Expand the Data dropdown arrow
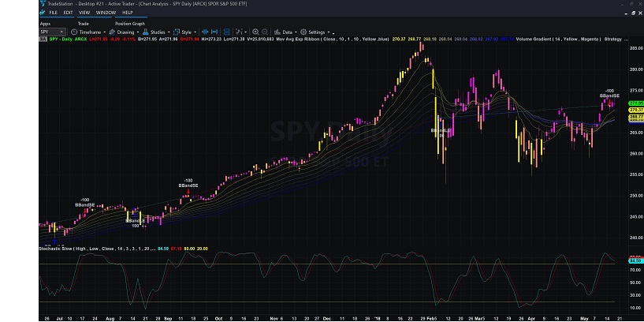Image resolution: width=644 pixels, height=322 pixels. pos(296,32)
